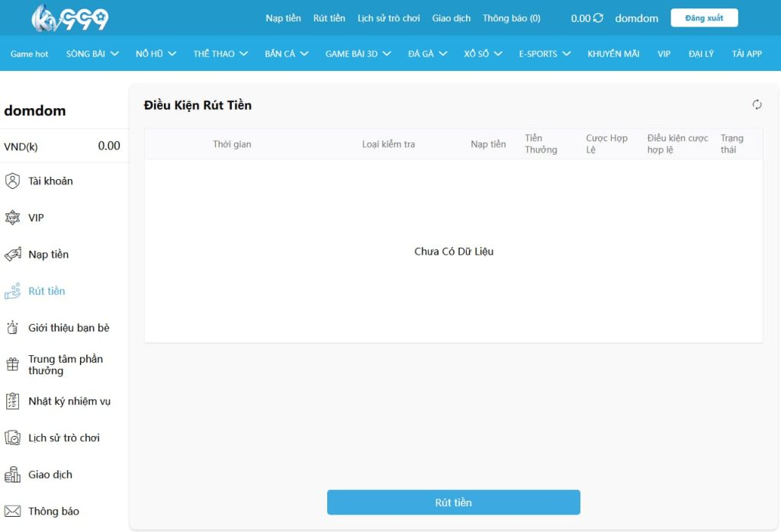This screenshot has width=781, height=532.
Task: Open the Game hot menu item
Action: pos(30,54)
